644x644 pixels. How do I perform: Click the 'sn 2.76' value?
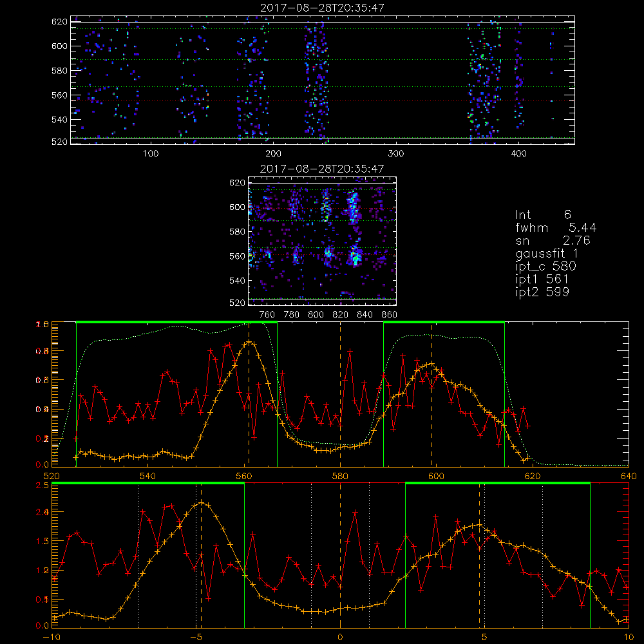point(553,240)
